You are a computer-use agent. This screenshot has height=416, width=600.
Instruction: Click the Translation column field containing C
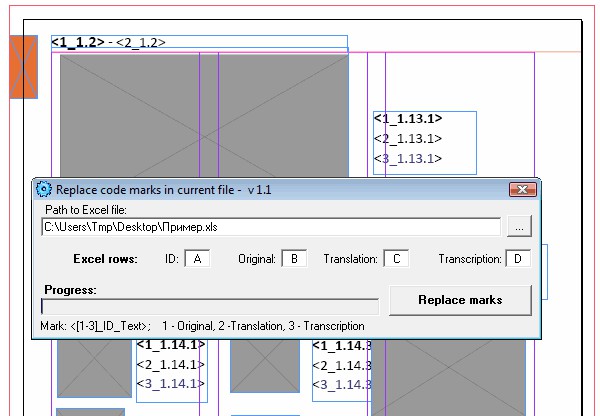(x=396, y=259)
